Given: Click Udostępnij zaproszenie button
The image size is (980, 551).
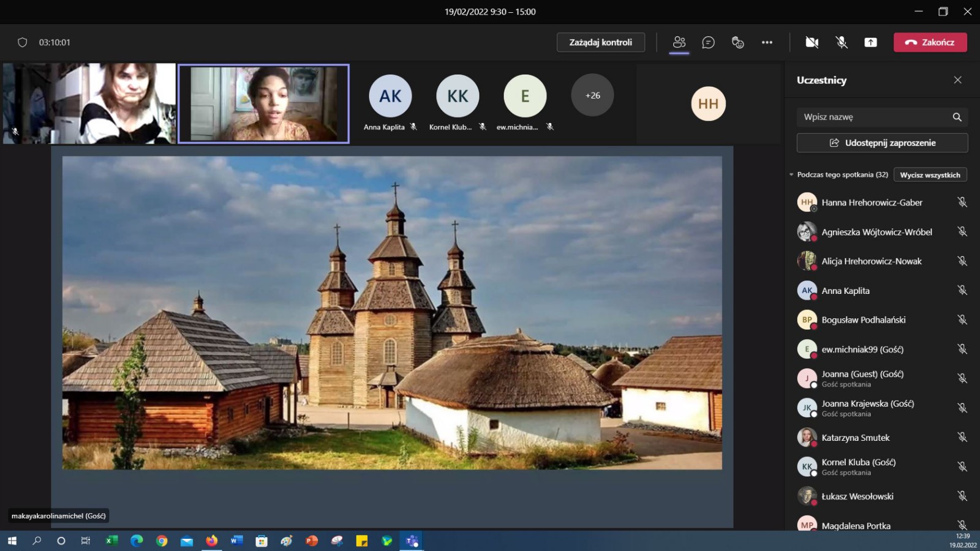Looking at the screenshot, I should click(882, 143).
